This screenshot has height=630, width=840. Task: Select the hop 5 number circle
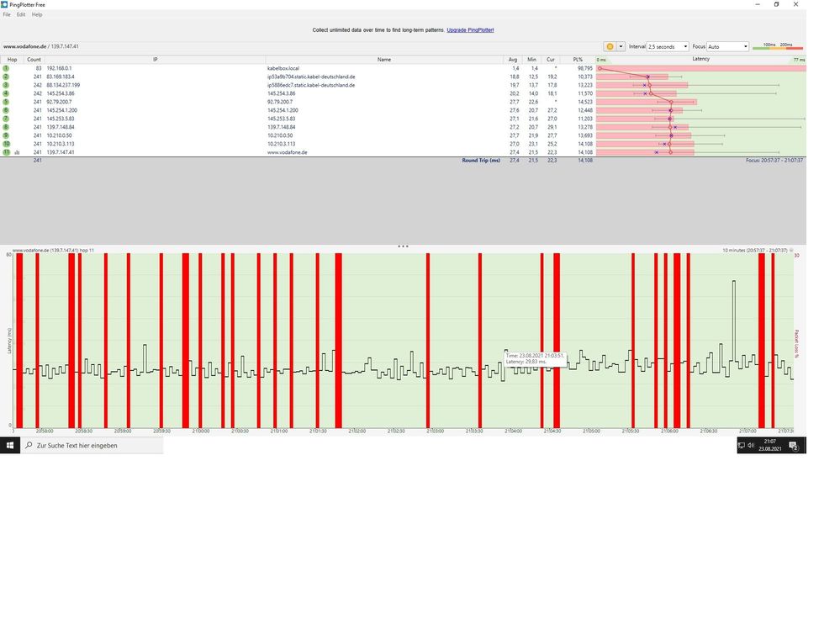6,102
